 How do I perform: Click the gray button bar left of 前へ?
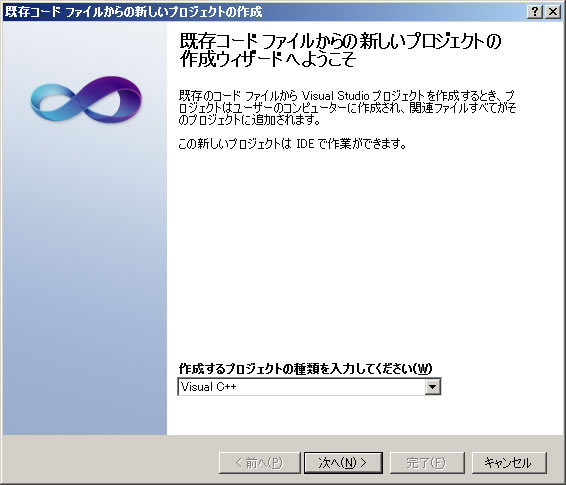pos(108,460)
